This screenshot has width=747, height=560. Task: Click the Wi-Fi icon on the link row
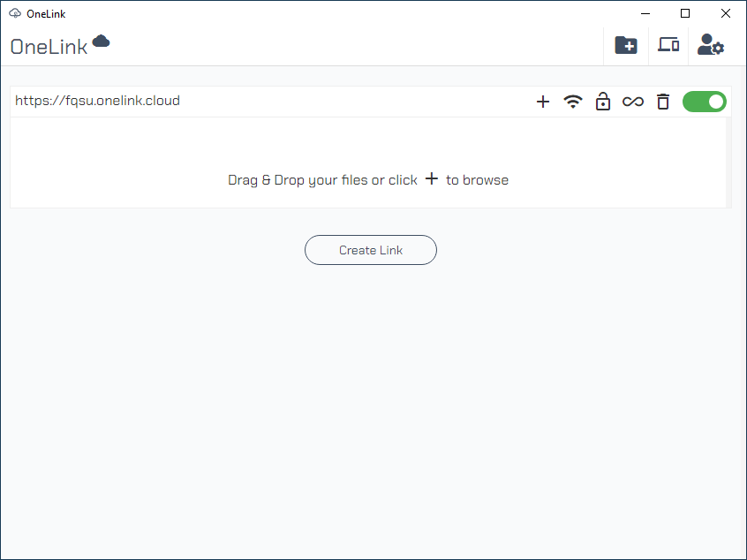click(x=573, y=102)
